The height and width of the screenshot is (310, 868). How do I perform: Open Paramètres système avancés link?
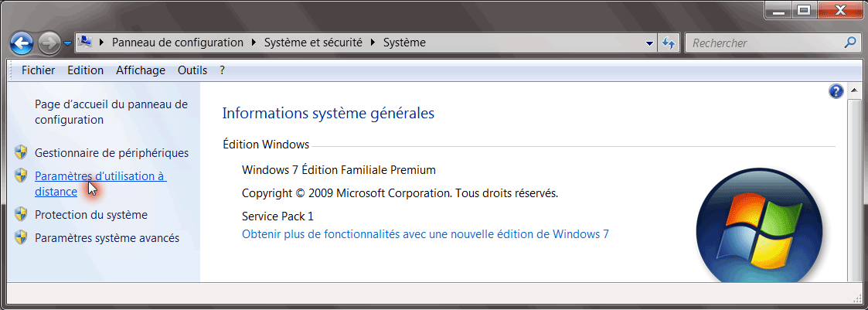pyautogui.click(x=107, y=238)
